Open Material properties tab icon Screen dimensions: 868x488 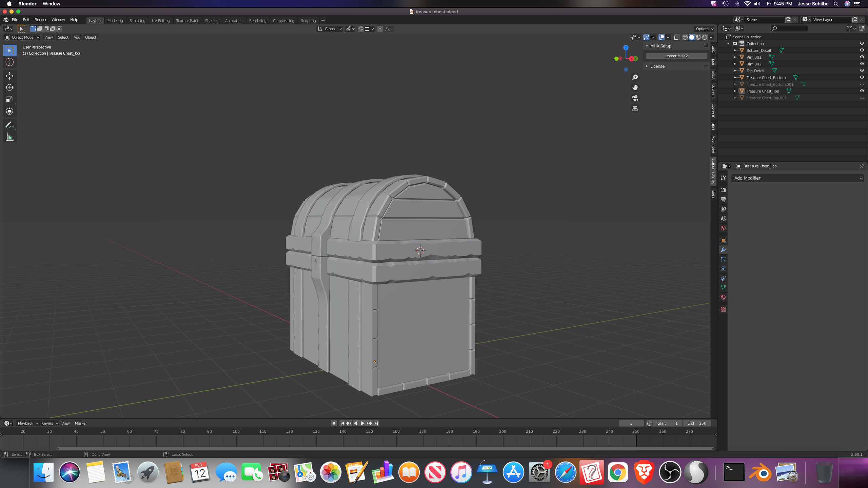click(723, 297)
